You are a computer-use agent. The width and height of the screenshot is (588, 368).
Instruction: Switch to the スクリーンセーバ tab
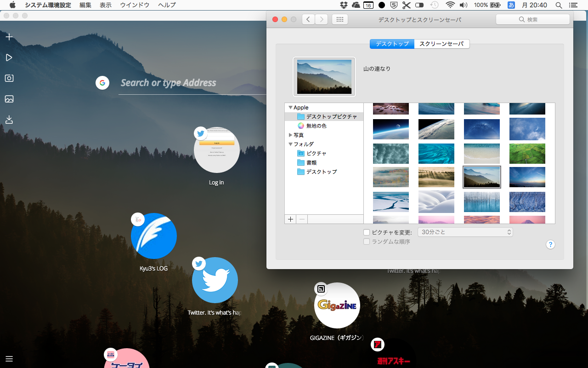point(442,44)
